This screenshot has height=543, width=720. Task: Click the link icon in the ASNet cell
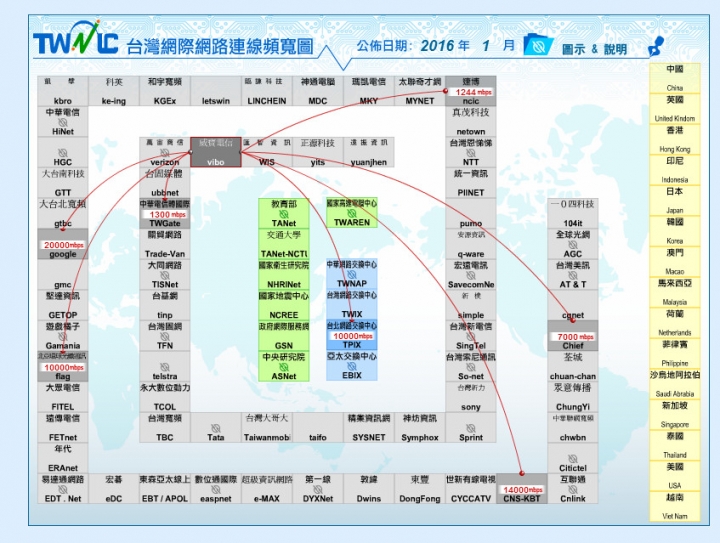point(284,367)
